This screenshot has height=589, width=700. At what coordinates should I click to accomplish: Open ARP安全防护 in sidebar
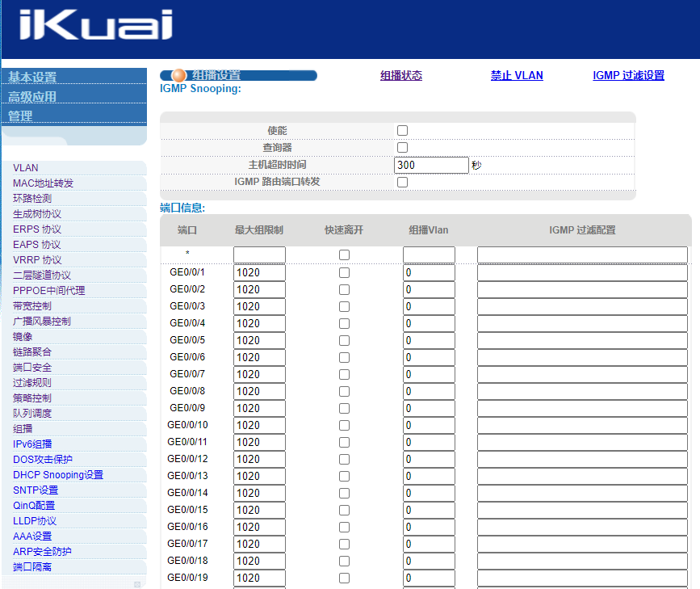[x=42, y=552]
